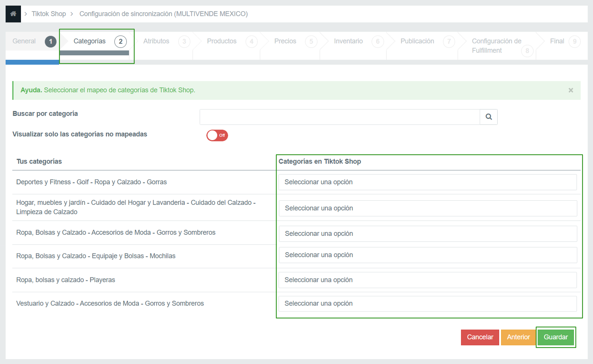Click step number 9 circle for Final
The width and height of the screenshot is (593, 364).
(x=574, y=41)
